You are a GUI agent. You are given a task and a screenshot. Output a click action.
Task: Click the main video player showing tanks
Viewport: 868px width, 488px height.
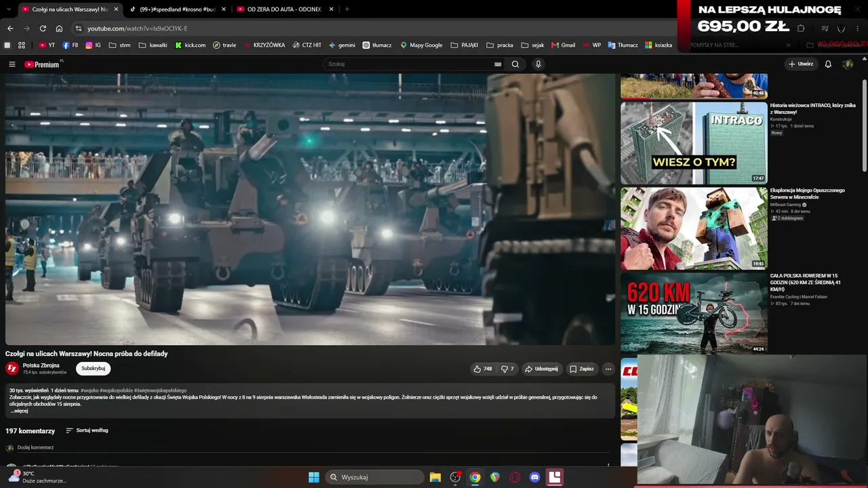click(310, 209)
